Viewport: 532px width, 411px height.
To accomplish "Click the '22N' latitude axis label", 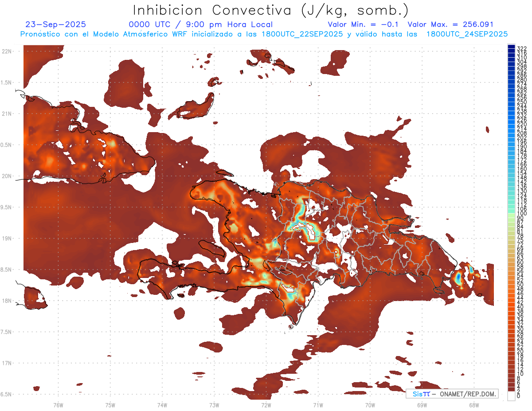I will click(7, 51).
